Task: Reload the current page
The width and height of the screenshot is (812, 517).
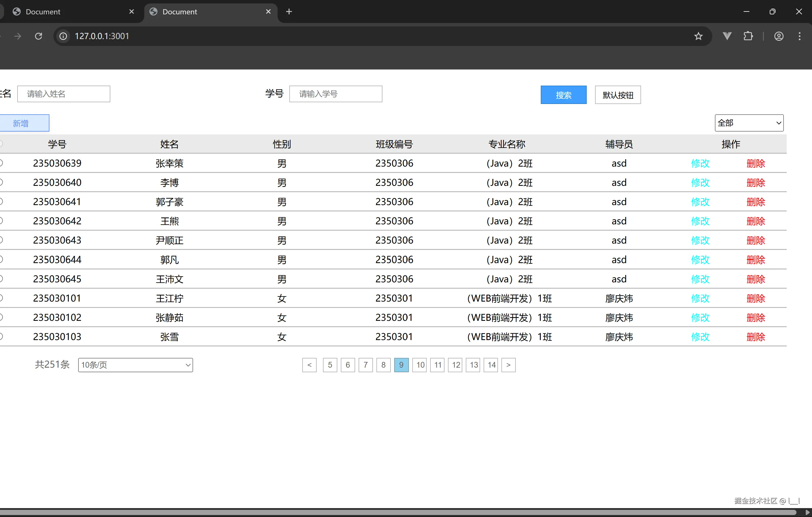Action: click(x=39, y=36)
